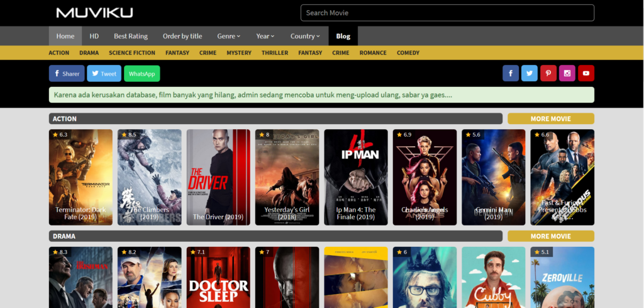Expand the Year dropdown menu
This screenshot has width=644, height=308.
(x=266, y=36)
